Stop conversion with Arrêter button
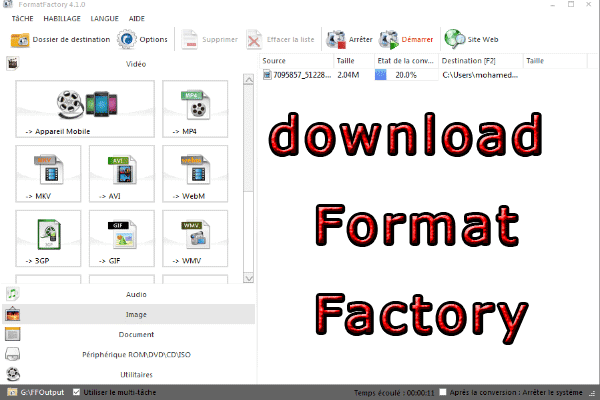600x400 pixels. (349, 39)
